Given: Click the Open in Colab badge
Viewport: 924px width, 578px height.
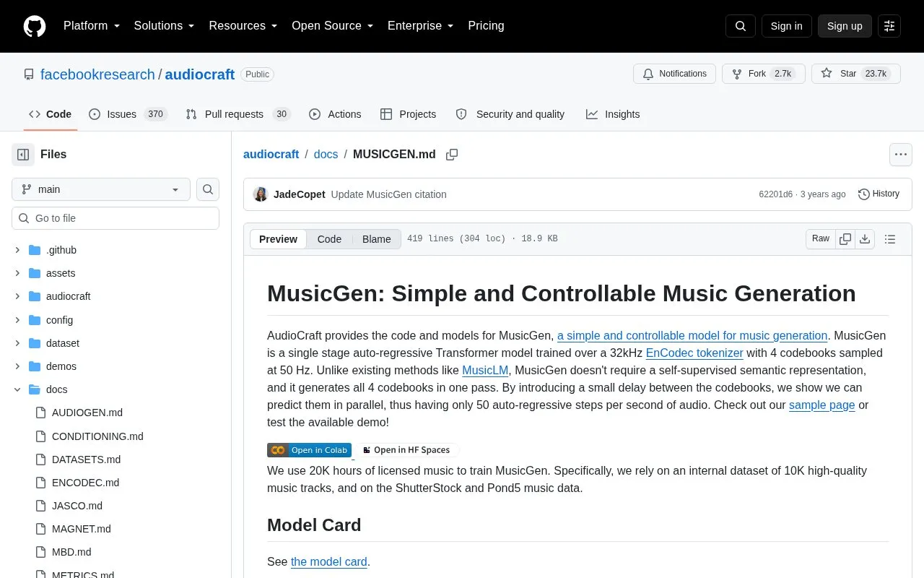Looking at the screenshot, I should click(309, 450).
